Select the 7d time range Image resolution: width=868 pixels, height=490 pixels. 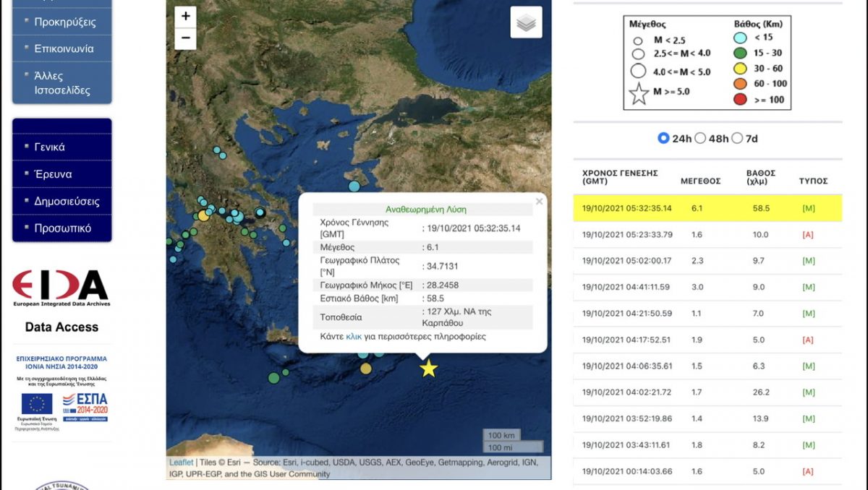737,138
